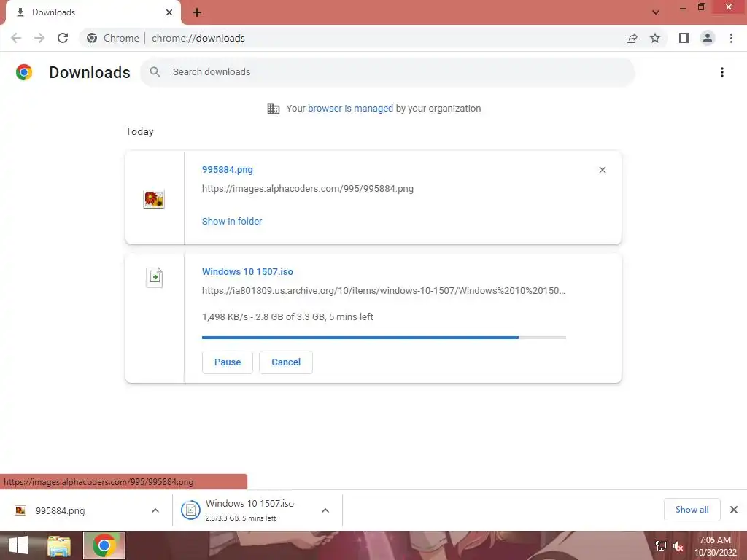This screenshot has height=560, width=747.
Task: Open the tab search chevron in title bar
Action: (656, 12)
